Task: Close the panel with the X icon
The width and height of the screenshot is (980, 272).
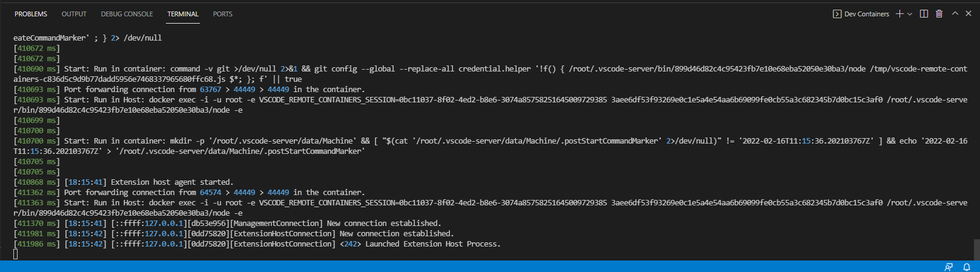Action: point(968,14)
